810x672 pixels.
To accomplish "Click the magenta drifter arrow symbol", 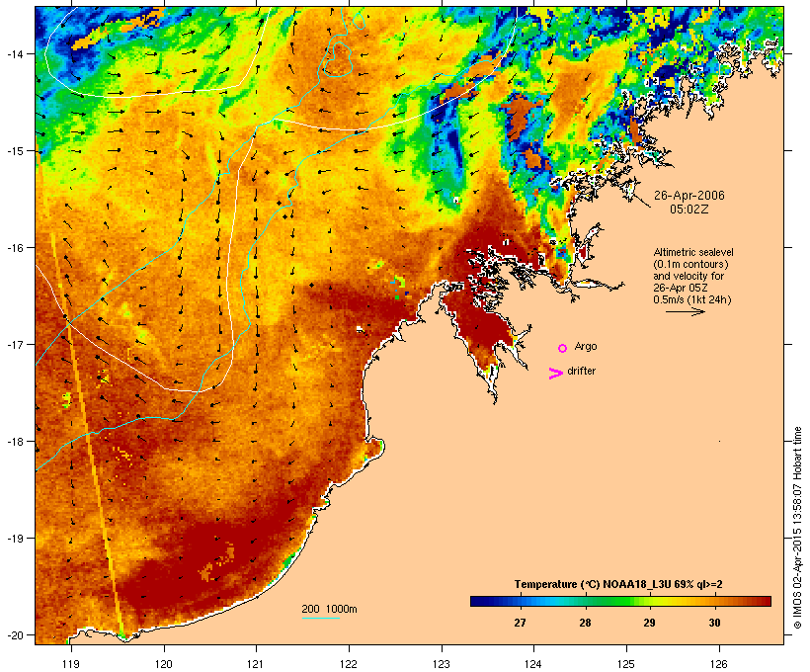I will coord(556,374).
